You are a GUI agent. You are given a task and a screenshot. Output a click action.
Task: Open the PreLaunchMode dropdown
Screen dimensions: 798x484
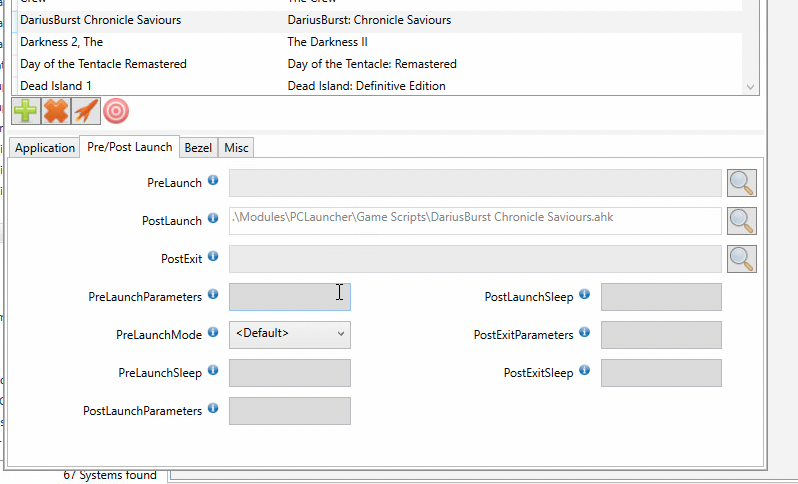click(x=290, y=334)
